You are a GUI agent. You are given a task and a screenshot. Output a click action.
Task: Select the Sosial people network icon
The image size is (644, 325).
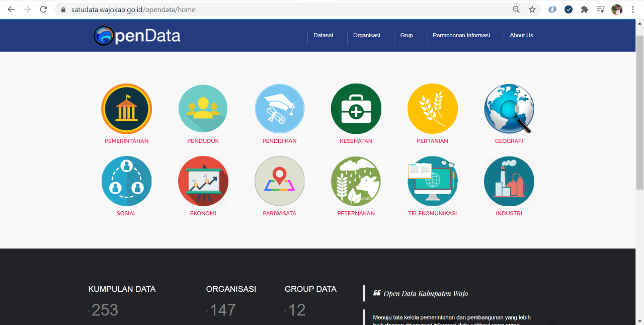126,181
